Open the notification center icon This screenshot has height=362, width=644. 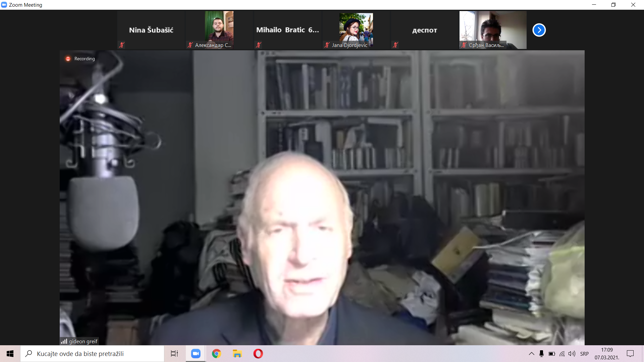pos(630,354)
